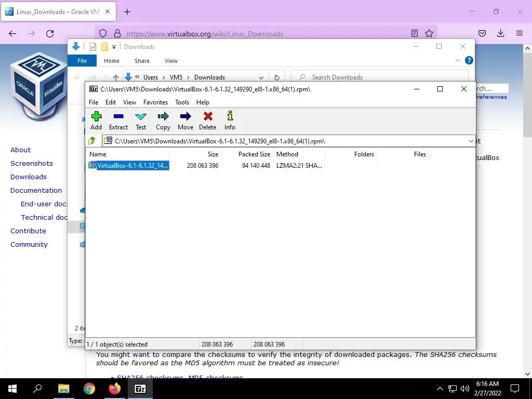Choose the Move tool in 7-Zip
The width and height of the screenshot is (532, 399).
click(185, 121)
